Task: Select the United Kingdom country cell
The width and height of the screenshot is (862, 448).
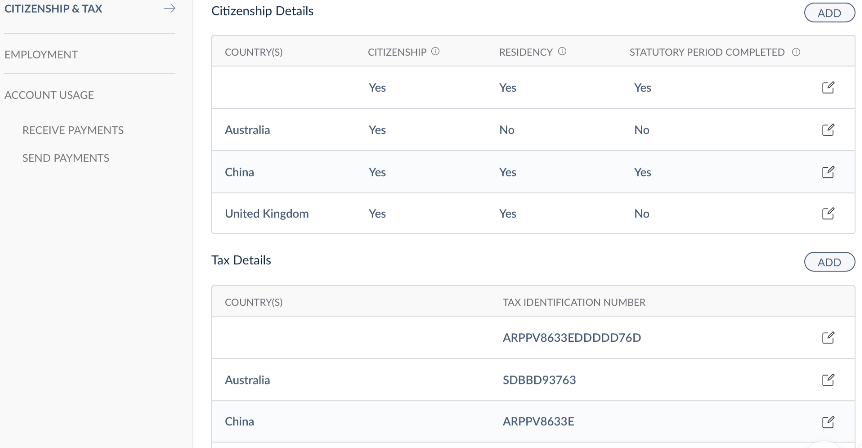Action: coord(267,213)
